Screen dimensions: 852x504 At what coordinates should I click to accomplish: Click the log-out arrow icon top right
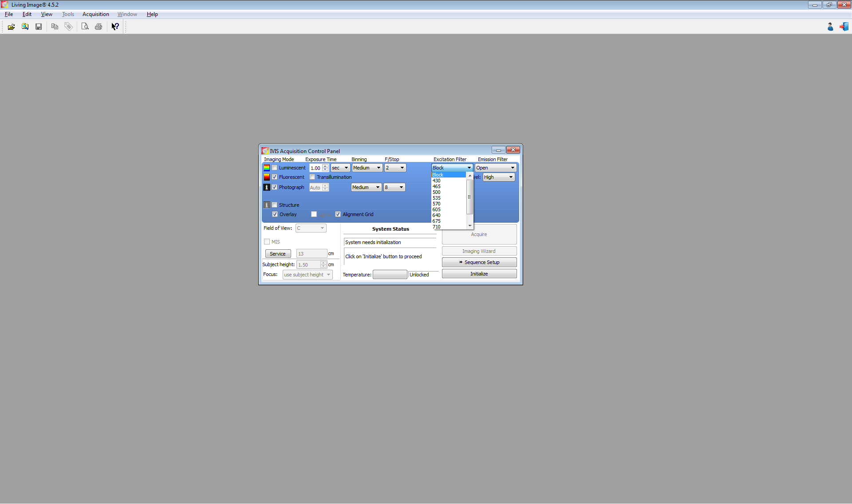[844, 27]
